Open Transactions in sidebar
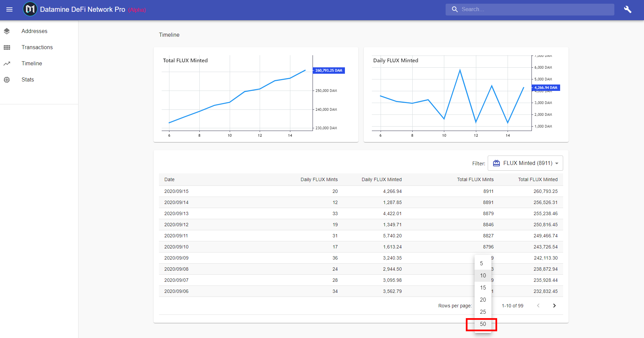 [39, 47]
